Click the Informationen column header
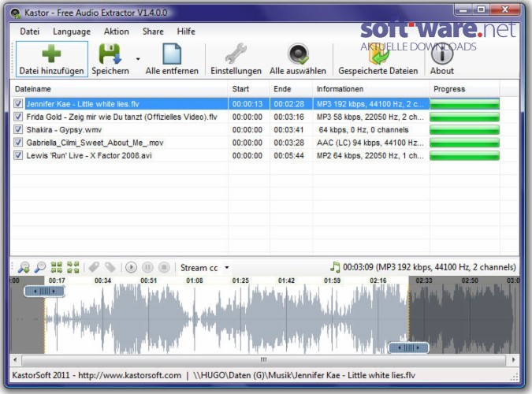 (x=371, y=89)
